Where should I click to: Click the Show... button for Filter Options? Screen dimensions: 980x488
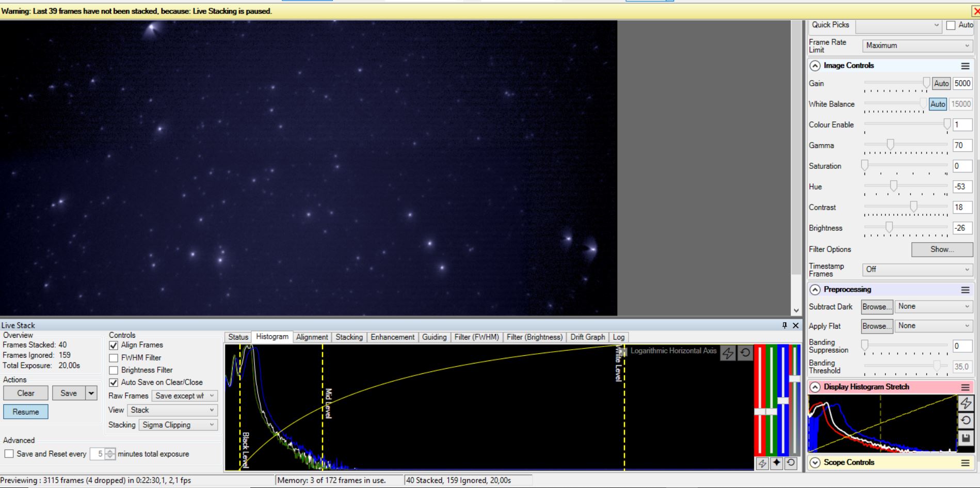(x=942, y=249)
